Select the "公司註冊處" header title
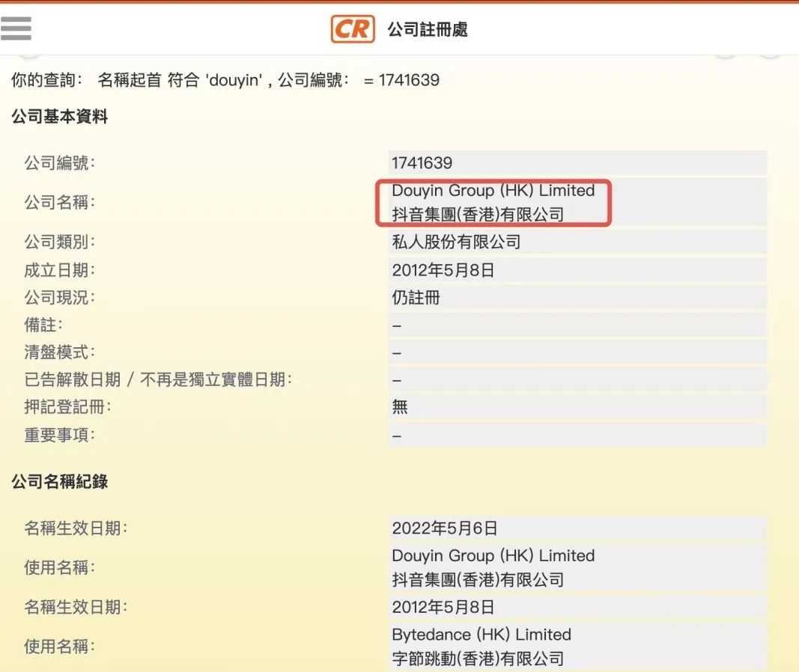799x672 pixels. pos(428,29)
